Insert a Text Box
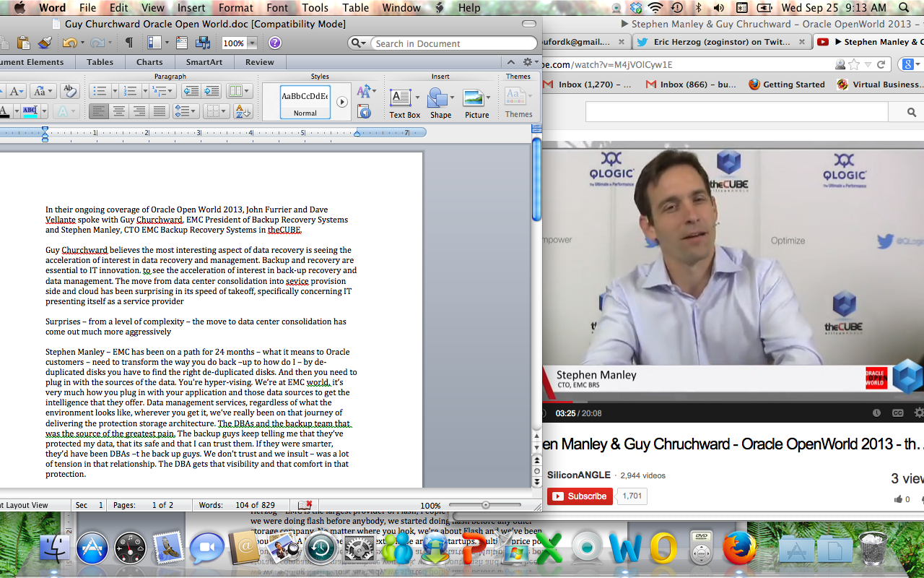 pyautogui.click(x=404, y=103)
